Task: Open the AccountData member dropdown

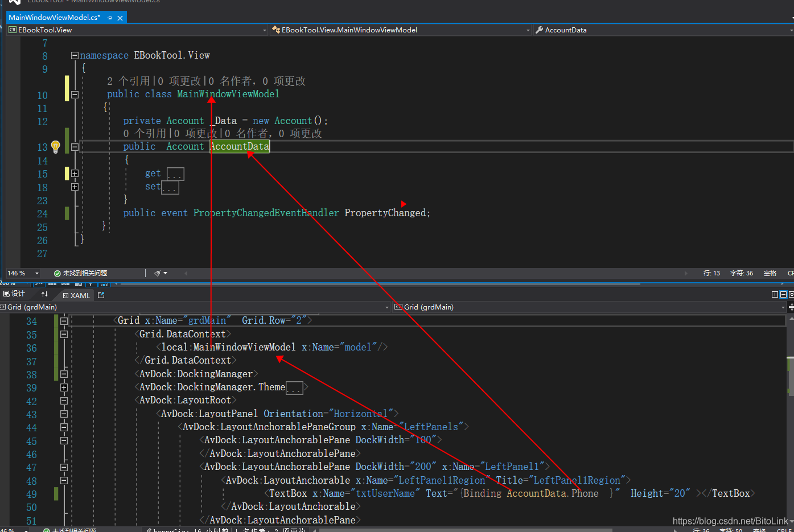Action: tap(791, 30)
